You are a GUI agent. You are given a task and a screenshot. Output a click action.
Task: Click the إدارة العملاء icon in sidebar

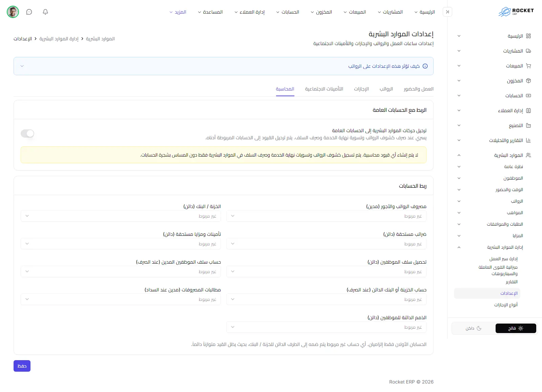[x=528, y=110]
